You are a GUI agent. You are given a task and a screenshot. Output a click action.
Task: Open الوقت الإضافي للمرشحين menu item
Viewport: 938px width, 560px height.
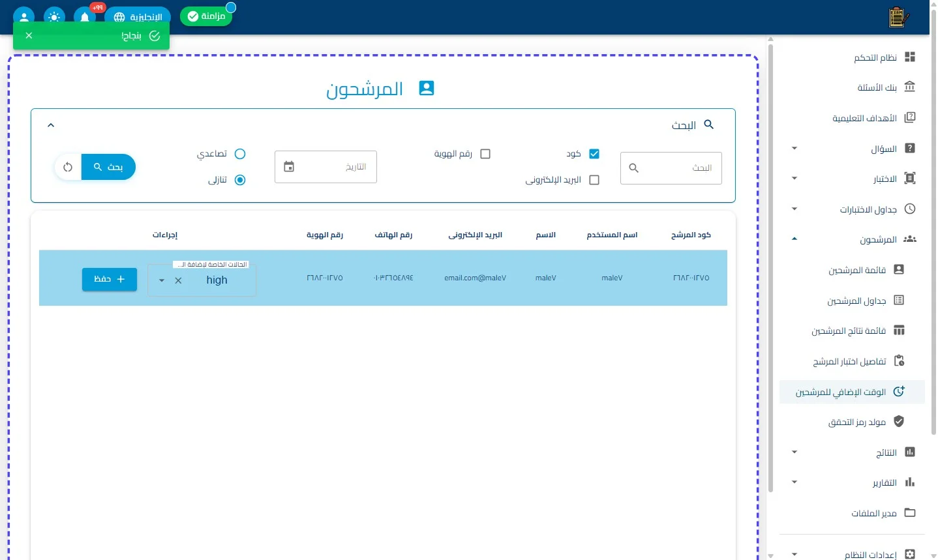tap(852, 392)
